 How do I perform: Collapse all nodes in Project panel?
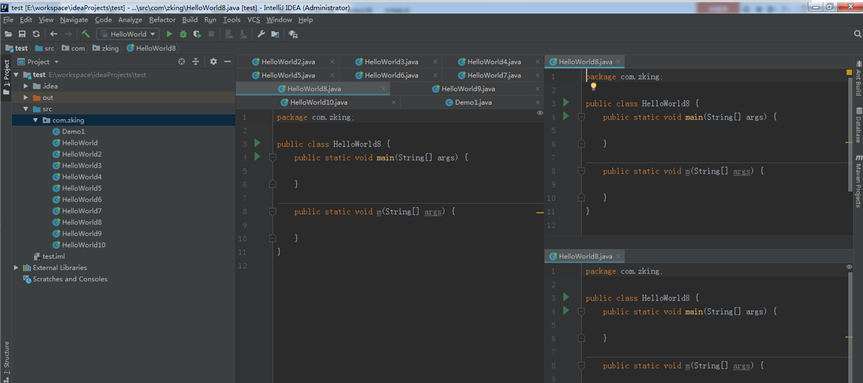pos(195,62)
